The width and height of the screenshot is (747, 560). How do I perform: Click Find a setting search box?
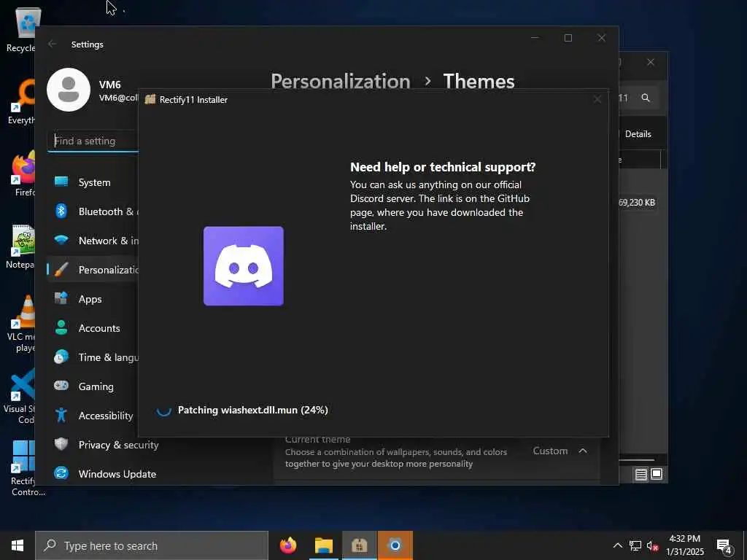click(x=93, y=141)
